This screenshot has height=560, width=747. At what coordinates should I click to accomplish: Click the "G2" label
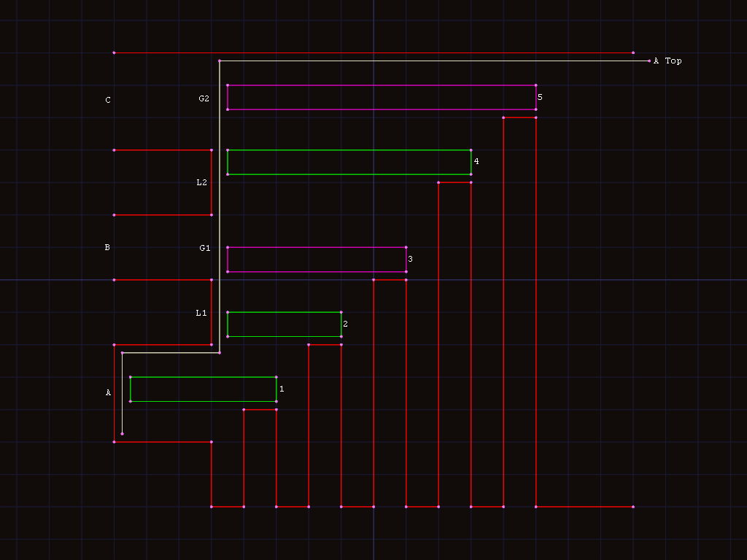[204, 98]
